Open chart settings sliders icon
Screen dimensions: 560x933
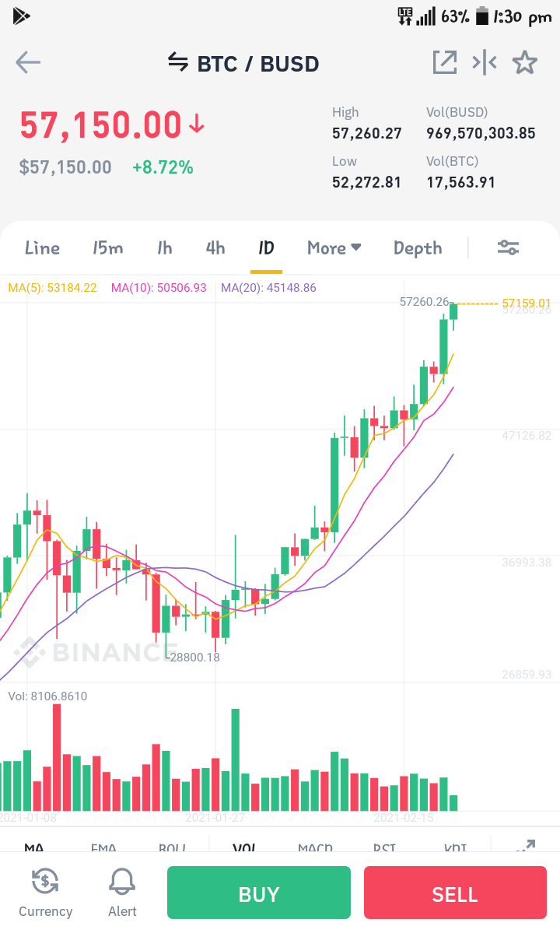pos(509,247)
